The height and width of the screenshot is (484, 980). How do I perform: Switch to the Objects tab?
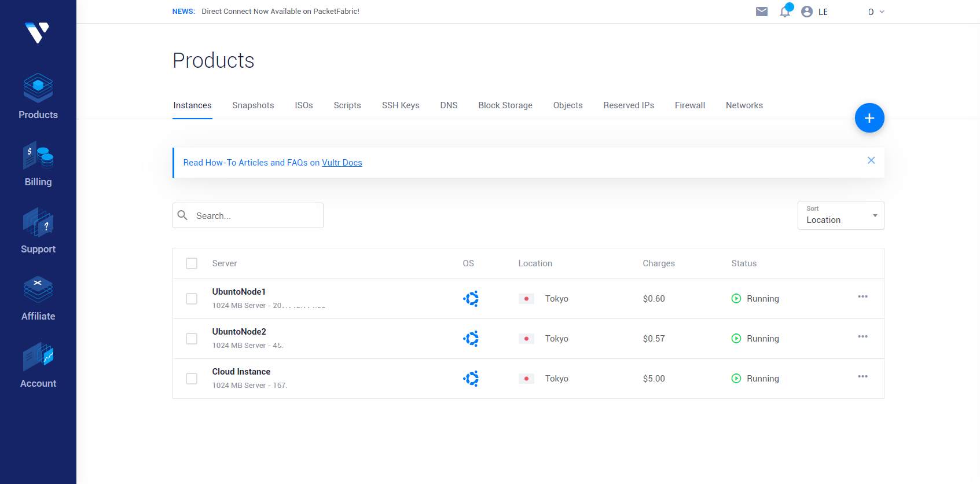coord(568,105)
